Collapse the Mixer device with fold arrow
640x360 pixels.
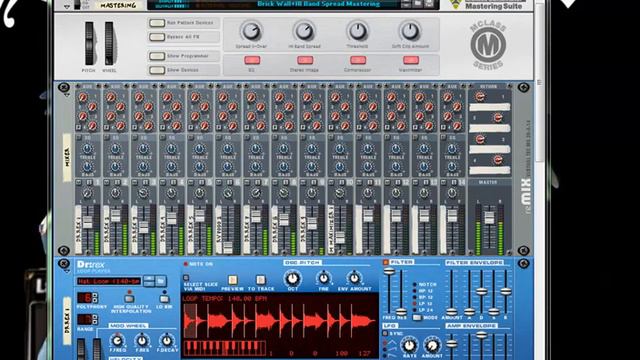67,95
